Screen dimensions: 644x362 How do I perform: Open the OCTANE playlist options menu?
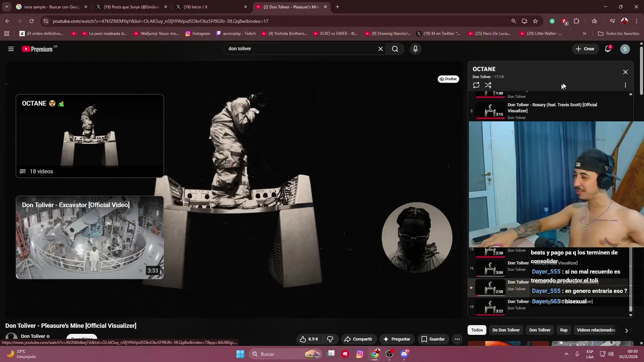[x=625, y=85]
